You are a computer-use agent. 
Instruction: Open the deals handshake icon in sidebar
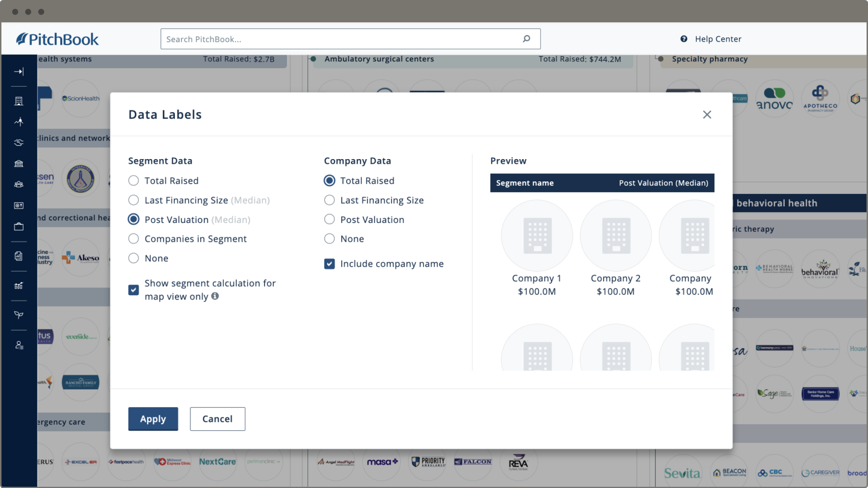coord(19,143)
